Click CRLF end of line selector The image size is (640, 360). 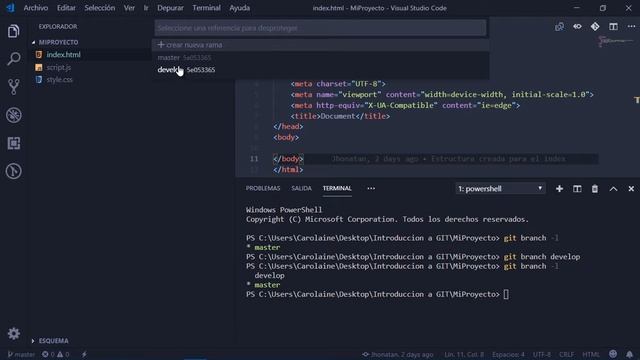[566, 354]
